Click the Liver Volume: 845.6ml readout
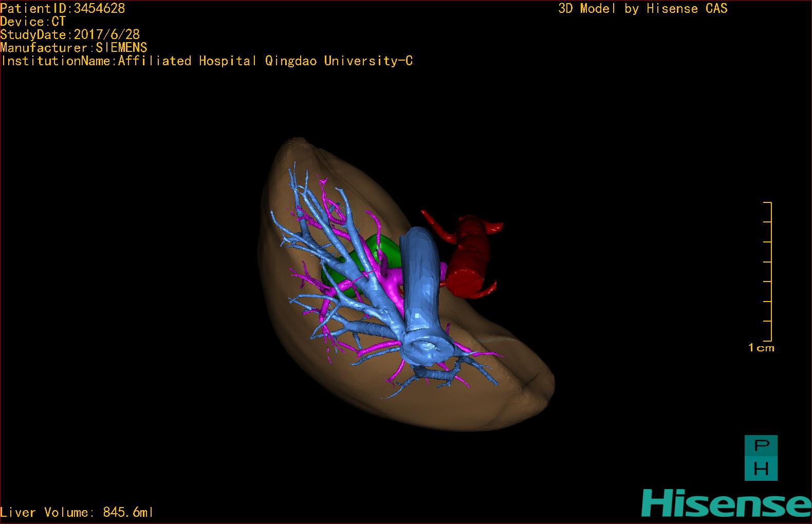The height and width of the screenshot is (524, 812). 77,512
